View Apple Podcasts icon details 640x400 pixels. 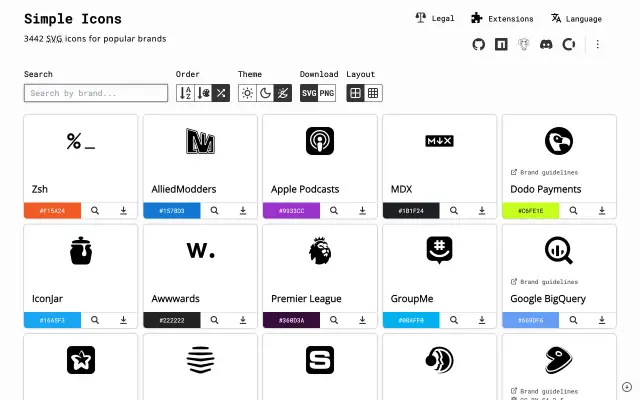click(334, 211)
